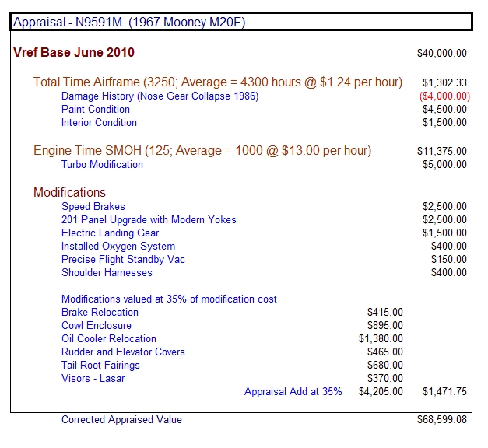Select the Installed Oxygen System entry
Image resolution: width=488 pixels, height=448 pixels.
click(118, 247)
